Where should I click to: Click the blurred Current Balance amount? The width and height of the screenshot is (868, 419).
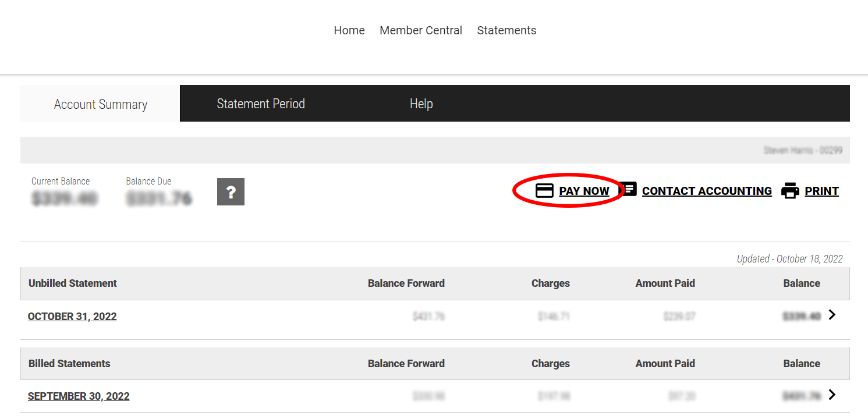click(x=64, y=199)
